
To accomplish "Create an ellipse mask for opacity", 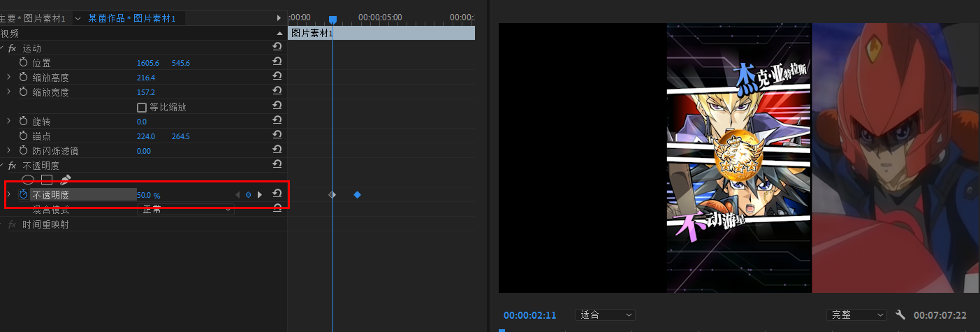I will (x=29, y=180).
